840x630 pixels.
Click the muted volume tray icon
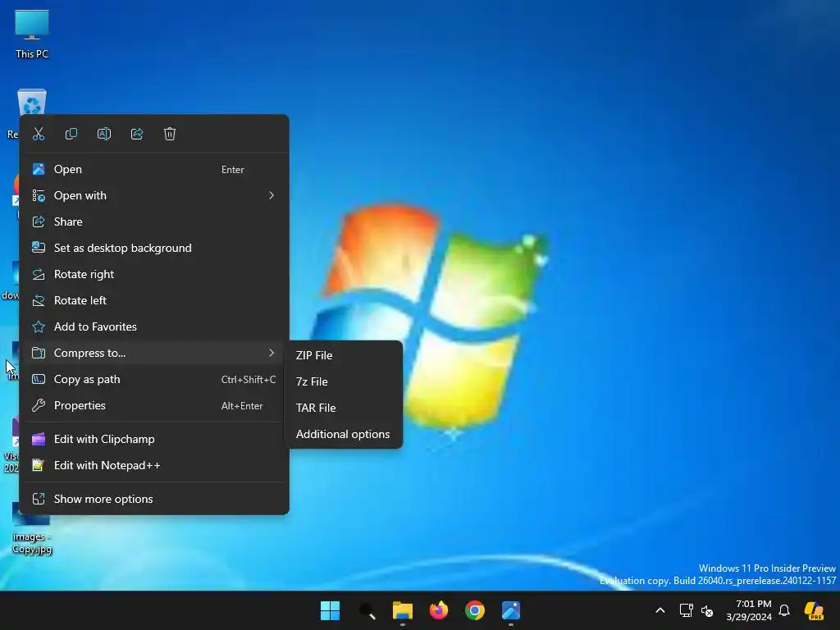pyautogui.click(x=707, y=610)
